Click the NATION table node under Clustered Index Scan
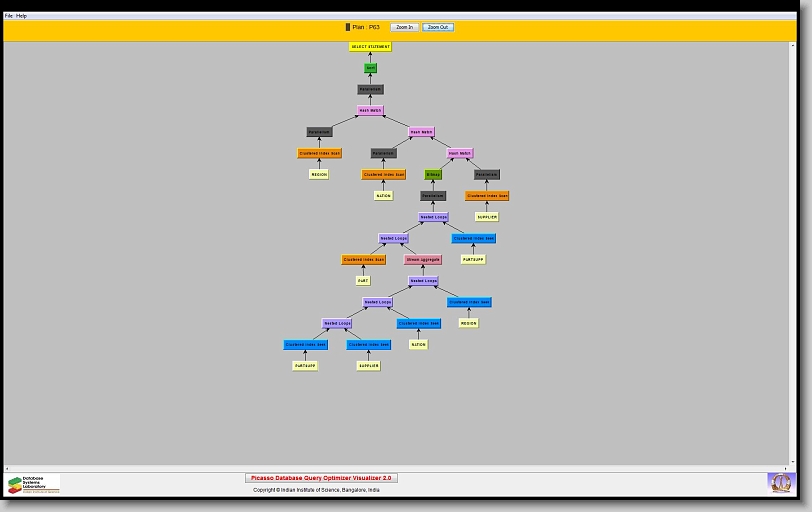This screenshot has width=812, height=512. (383, 196)
